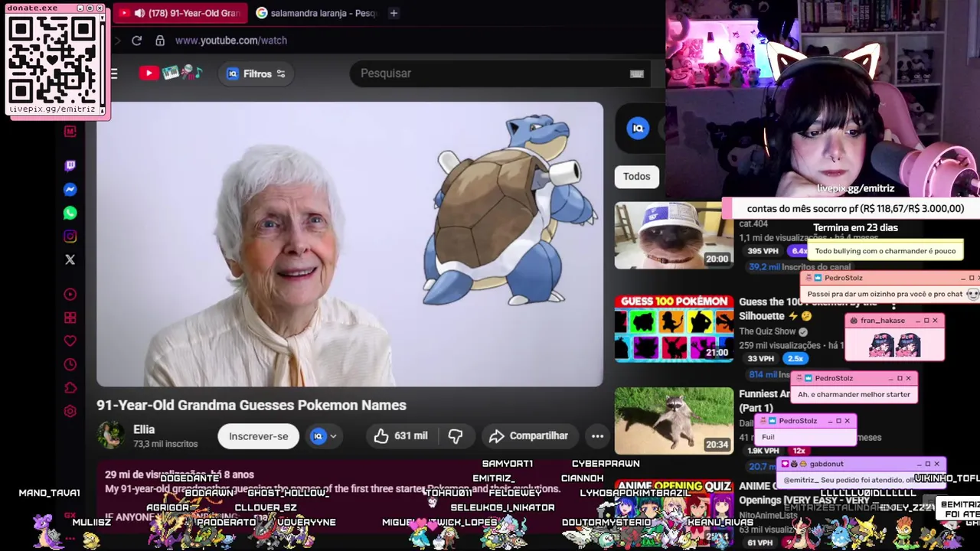Viewport: 980px width, 551px height.
Task: Click the grandma Pokemon video player
Action: [350, 244]
